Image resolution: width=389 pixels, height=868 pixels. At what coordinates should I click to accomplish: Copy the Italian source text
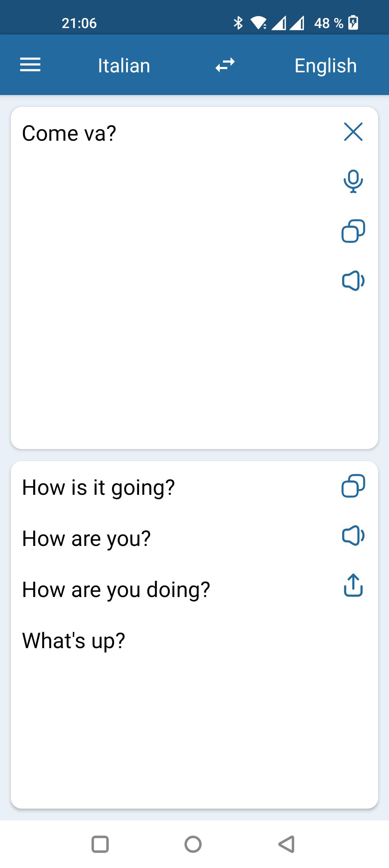coord(353,231)
